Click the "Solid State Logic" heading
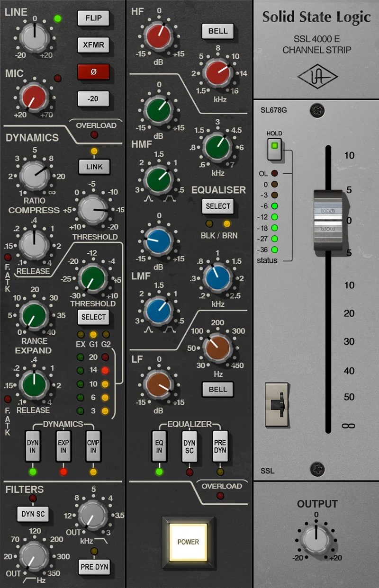This screenshot has width=379, height=588. pos(316,18)
